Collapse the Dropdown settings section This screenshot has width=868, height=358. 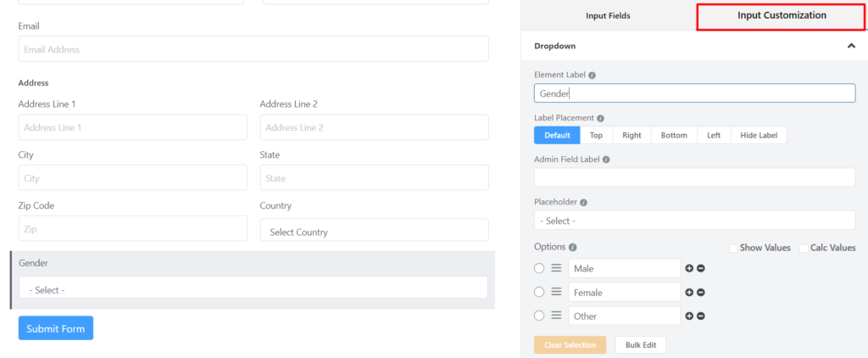(851, 46)
